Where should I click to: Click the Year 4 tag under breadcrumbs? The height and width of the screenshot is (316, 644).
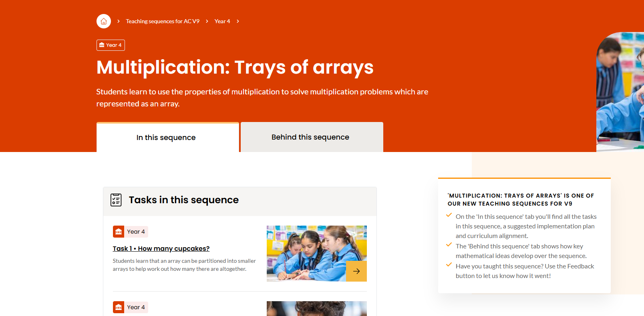111,45
